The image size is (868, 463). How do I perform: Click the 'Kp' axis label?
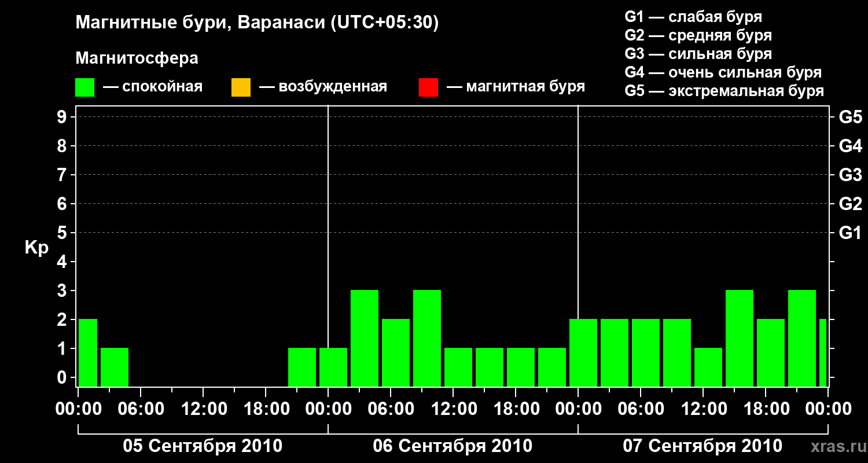click(x=36, y=248)
